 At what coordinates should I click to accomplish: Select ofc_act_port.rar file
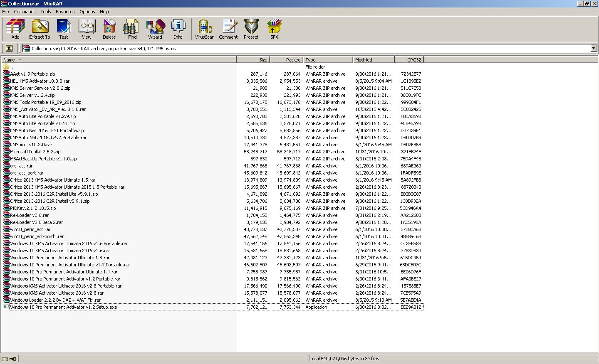(27, 173)
